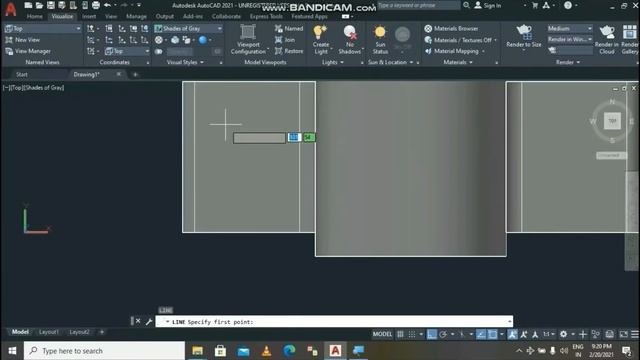Open the Windows Start menu
The image size is (640, 360).
(12, 351)
